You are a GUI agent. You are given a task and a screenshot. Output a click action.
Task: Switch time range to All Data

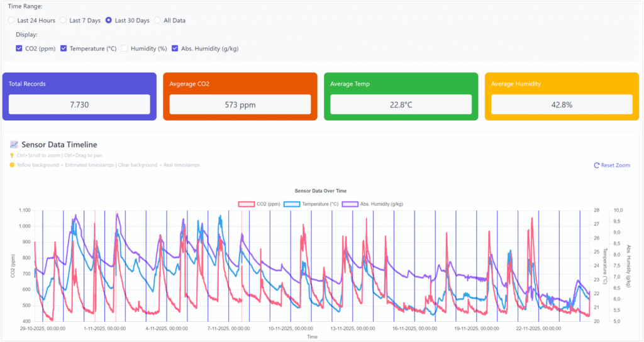click(x=157, y=20)
